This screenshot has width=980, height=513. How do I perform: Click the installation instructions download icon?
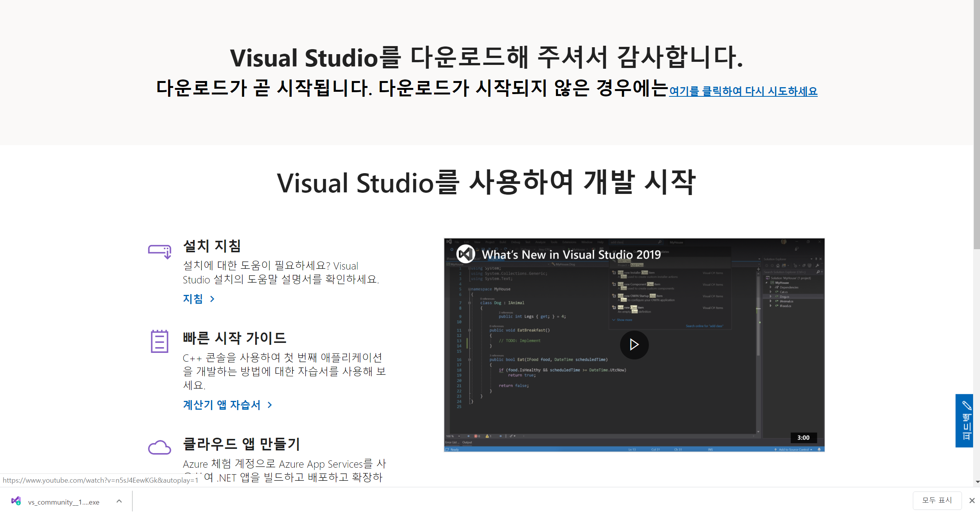160,252
